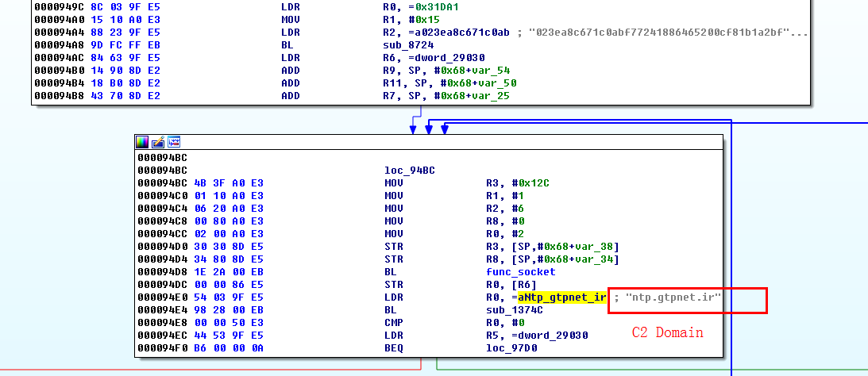Select the address 000094A8
The image size is (868, 376).
click(60, 44)
